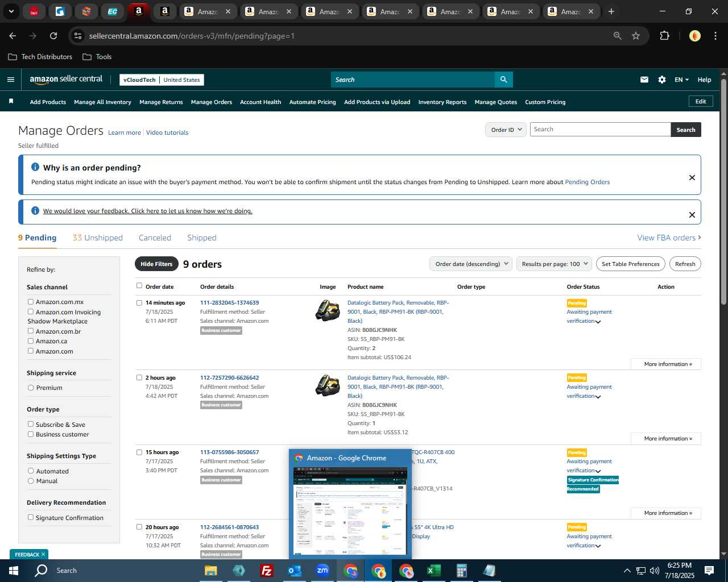728x582 pixels.
Task: Click the product image for order 112-7257290-6626642
Action: click(328, 386)
